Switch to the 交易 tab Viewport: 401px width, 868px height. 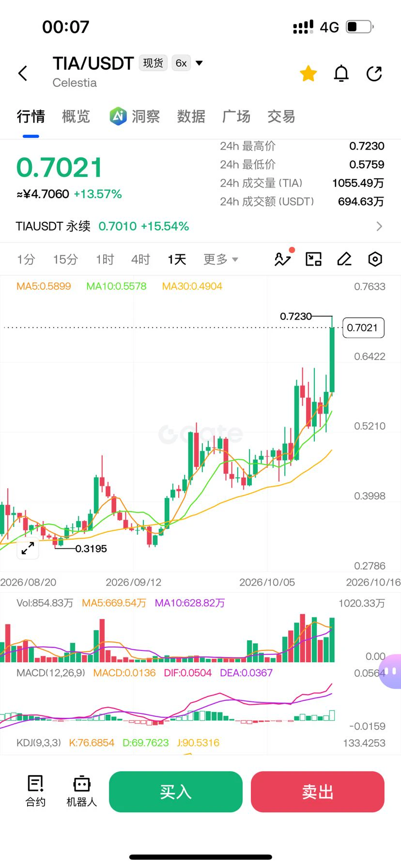[281, 116]
